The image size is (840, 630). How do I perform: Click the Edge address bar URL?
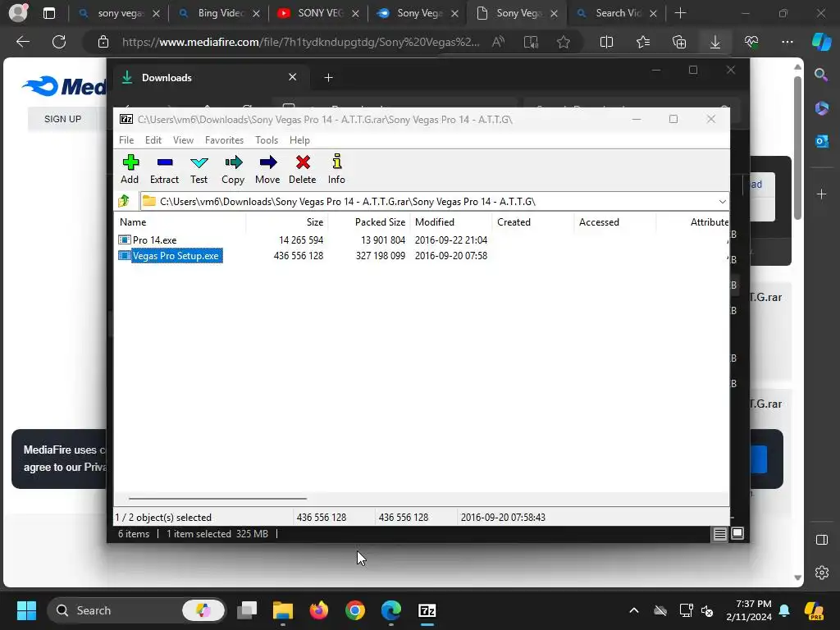pos(300,42)
